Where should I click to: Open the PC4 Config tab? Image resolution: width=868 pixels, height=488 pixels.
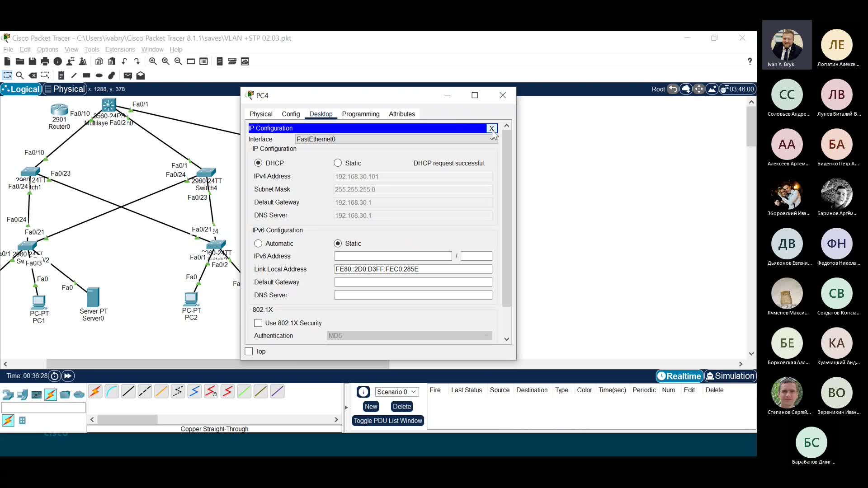coord(291,114)
